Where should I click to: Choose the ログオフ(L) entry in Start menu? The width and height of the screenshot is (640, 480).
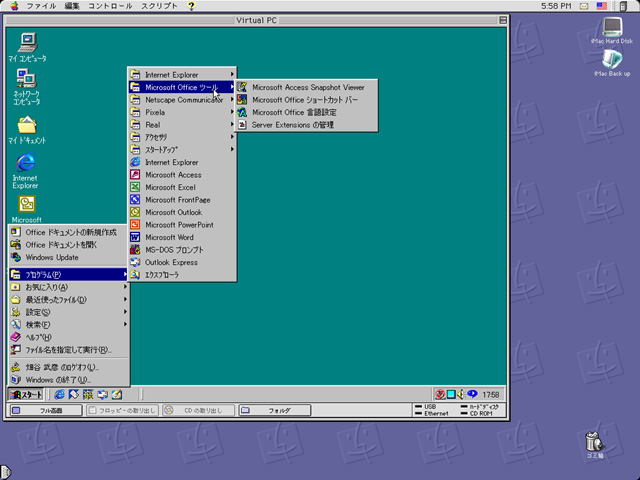click(x=69, y=367)
